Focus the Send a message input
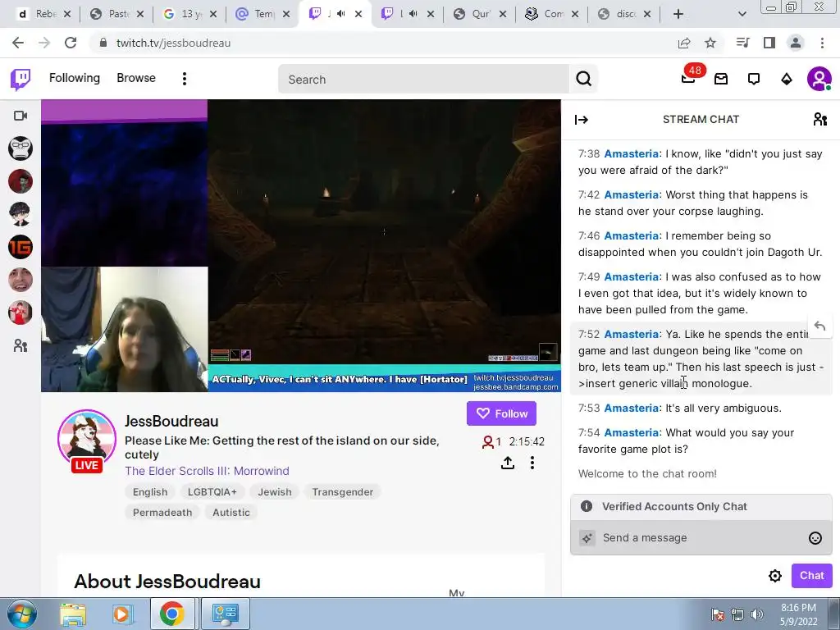This screenshot has width=840, height=630. (701, 538)
